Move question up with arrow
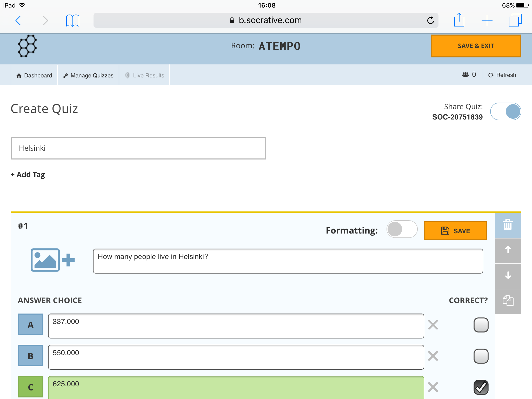Viewport: 532px width, 399px height. click(508, 250)
